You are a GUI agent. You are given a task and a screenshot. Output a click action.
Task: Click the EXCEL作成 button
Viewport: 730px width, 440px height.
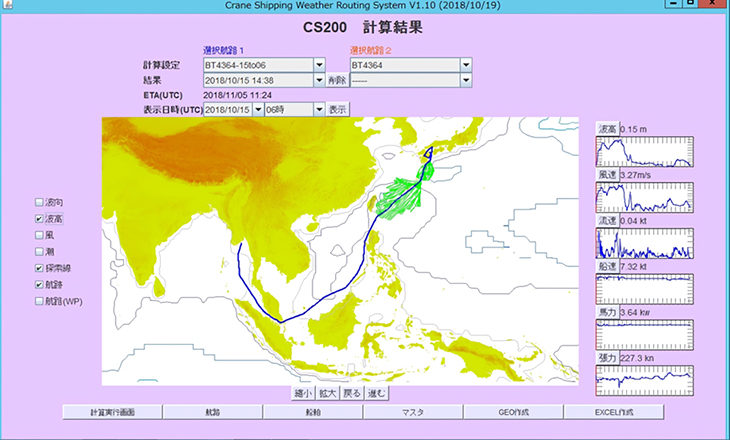[613, 412]
